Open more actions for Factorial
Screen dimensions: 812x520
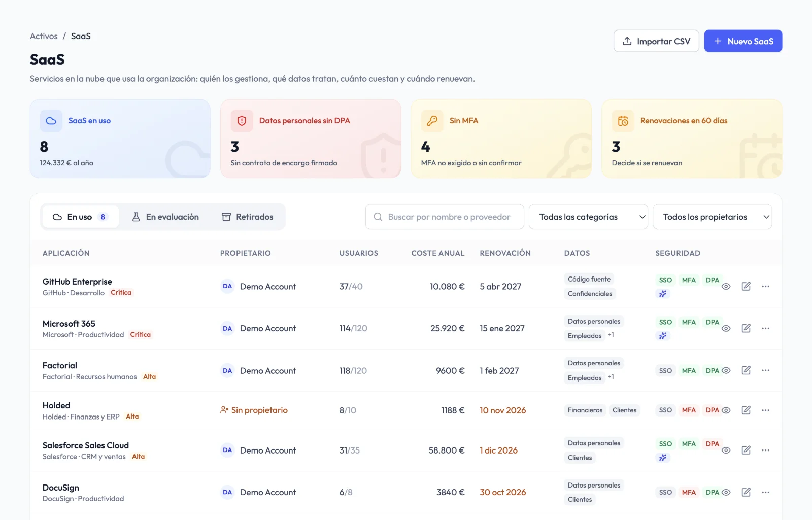[765, 370]
